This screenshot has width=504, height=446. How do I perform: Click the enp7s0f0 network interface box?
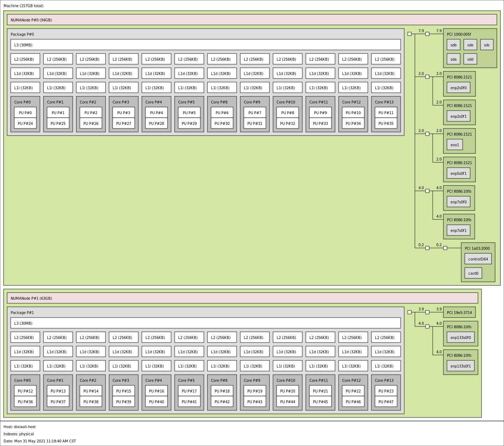pos(458,202)
